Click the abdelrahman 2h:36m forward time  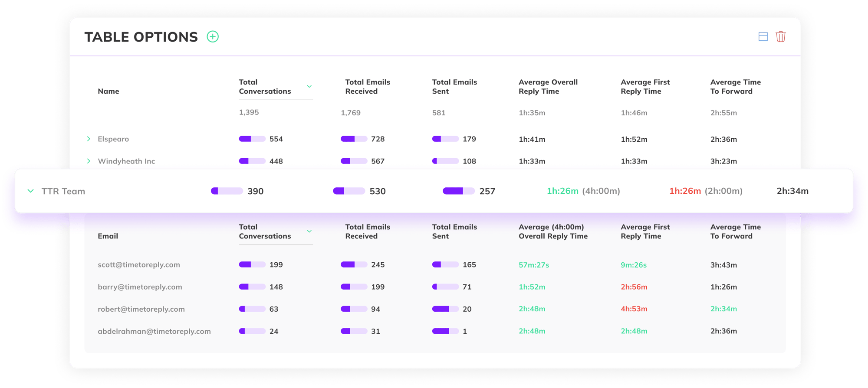pos(723,331)
